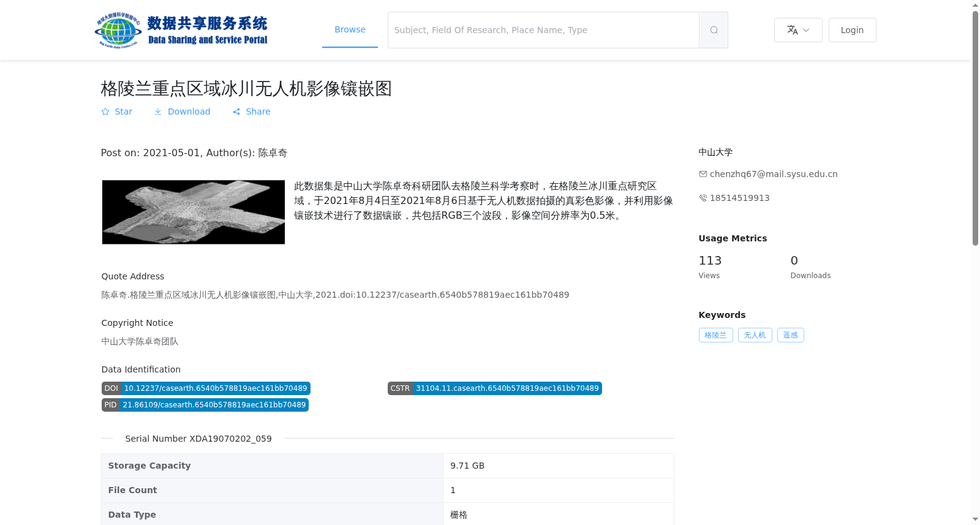This screenshot has height=525, width=980.
Task: Click the copyright notice 中山大学陈卓奇团队
Action: coord(140,341)
